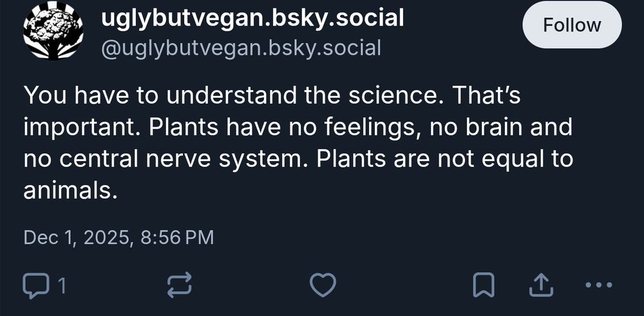Bookmark this post

(484, 285)
